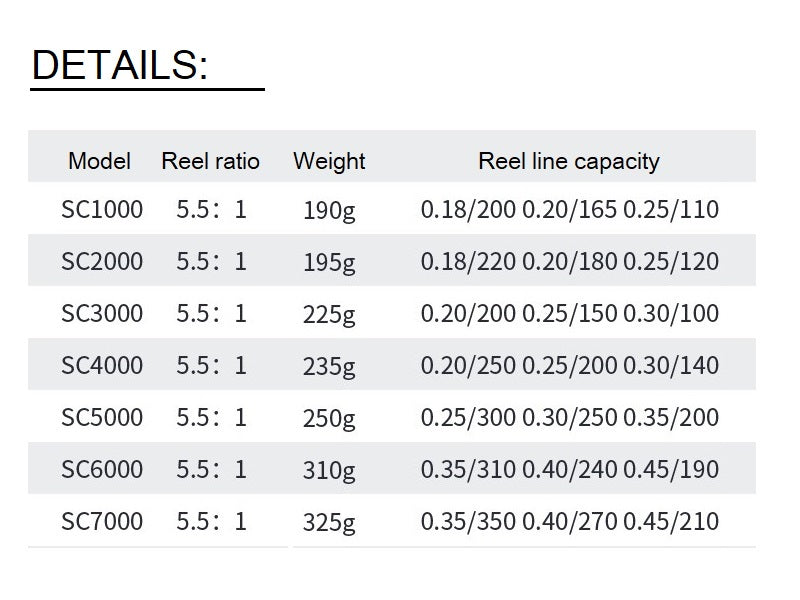
Task: Select the SC7000 model cell
Action: [x=102, y=521]
